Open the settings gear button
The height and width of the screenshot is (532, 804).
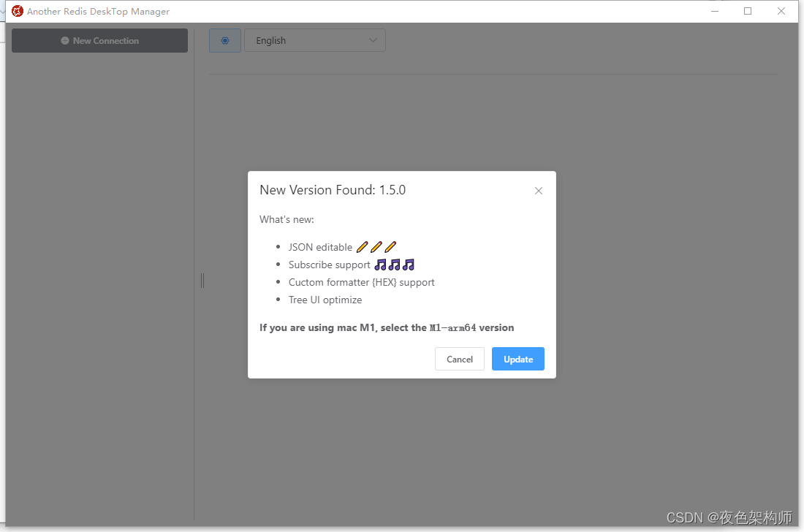[x=225, y=40]
